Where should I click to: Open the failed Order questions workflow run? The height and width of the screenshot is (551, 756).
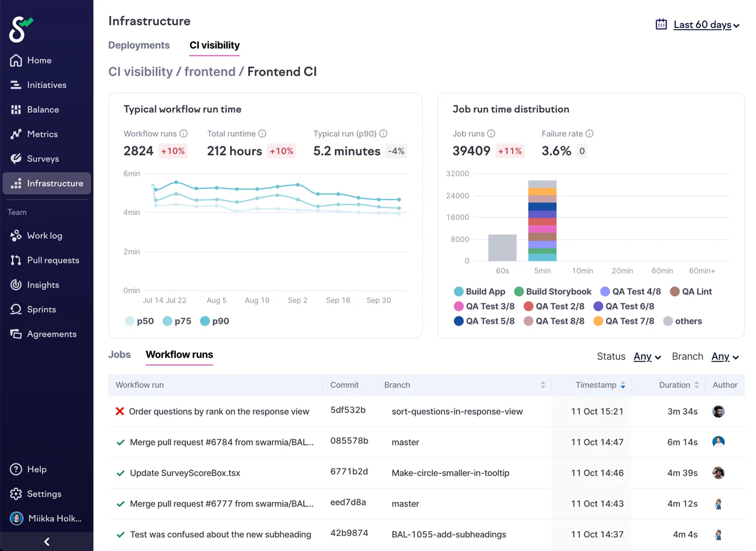[219, 411]
